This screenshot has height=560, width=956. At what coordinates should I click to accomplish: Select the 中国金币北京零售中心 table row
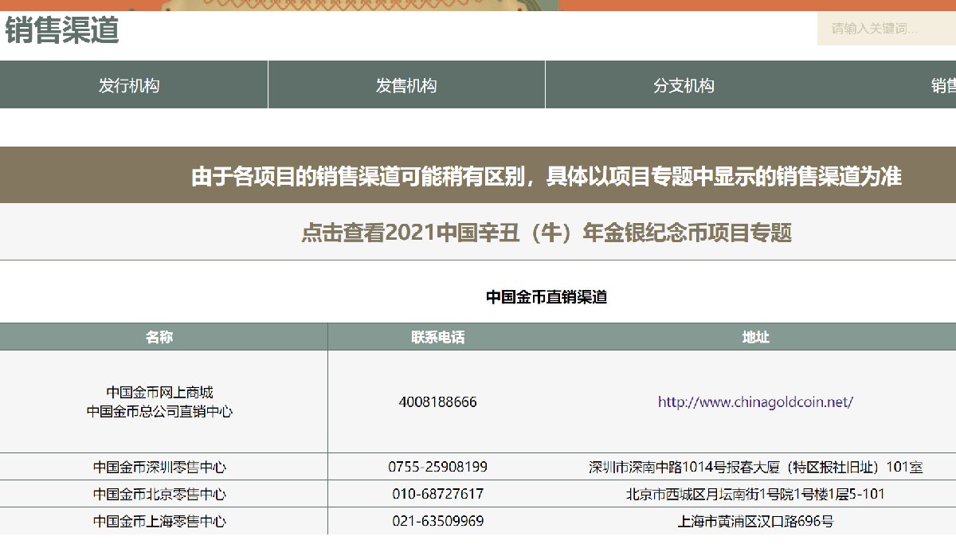[159, 494]
